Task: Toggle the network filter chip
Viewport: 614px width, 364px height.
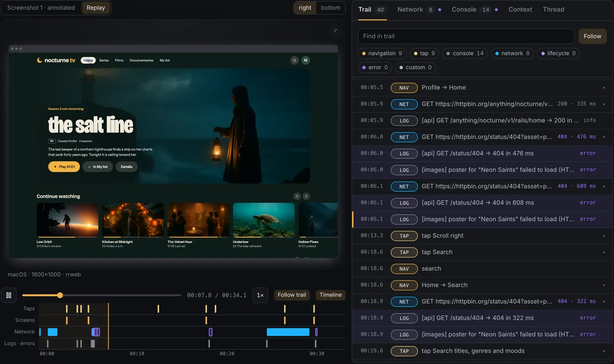Action: (x=512, y=54)
